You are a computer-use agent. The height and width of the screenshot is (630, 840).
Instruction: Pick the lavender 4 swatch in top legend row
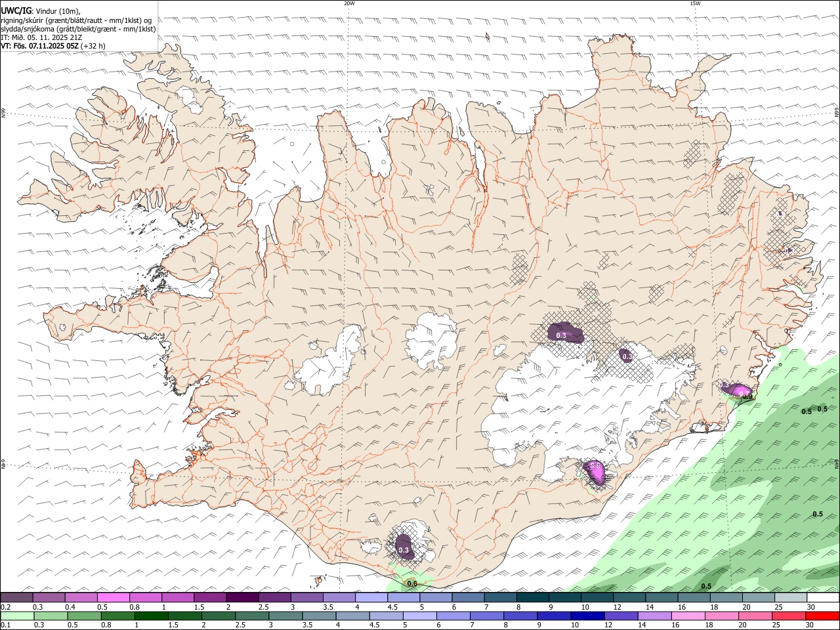[x=371, y=598]
